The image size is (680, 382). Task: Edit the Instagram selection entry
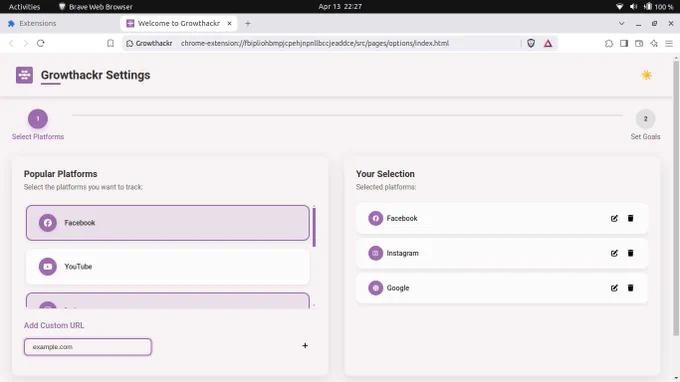pyautogui.click(x=614, y=253)
